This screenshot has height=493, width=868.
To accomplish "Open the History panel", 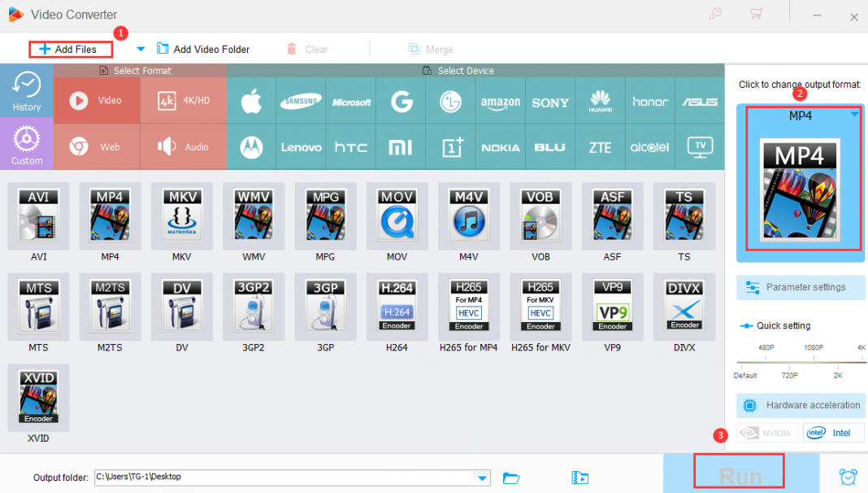I will (x=27, y=91).
